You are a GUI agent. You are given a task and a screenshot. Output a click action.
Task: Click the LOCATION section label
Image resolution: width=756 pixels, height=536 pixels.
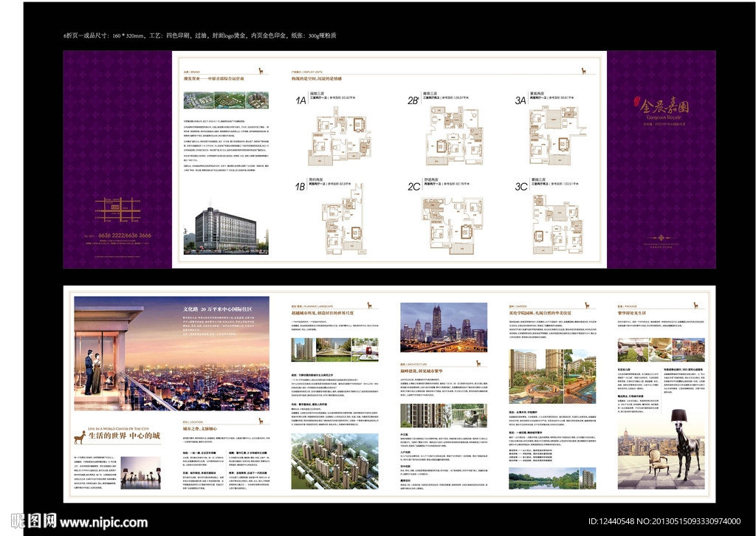click(193, 422)
